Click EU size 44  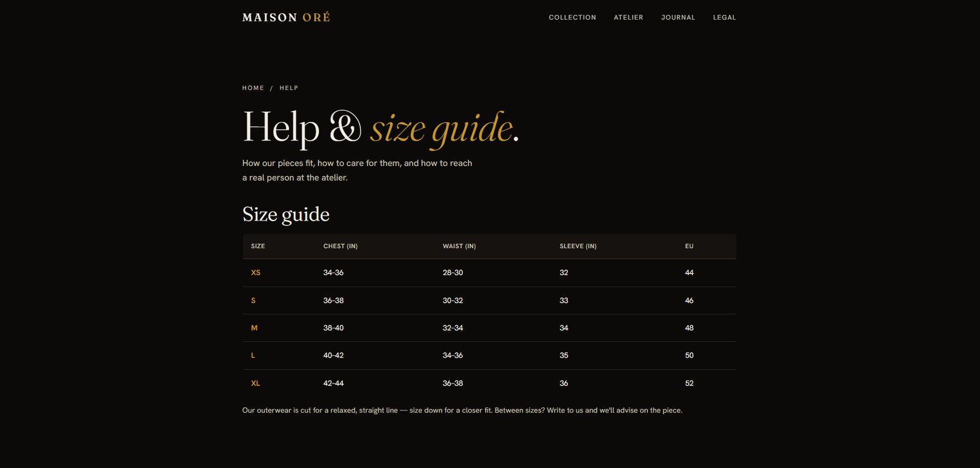(x=689, y=273)
